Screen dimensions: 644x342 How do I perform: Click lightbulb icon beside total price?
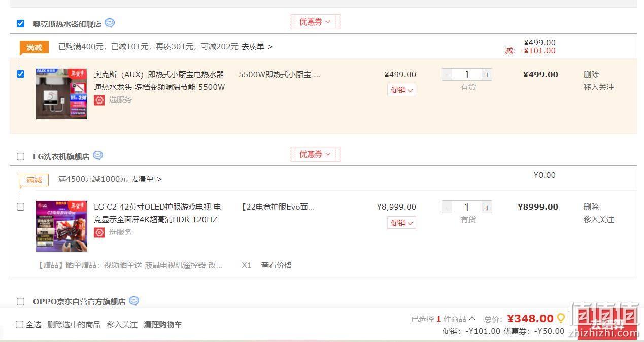[x=561, y=318]
